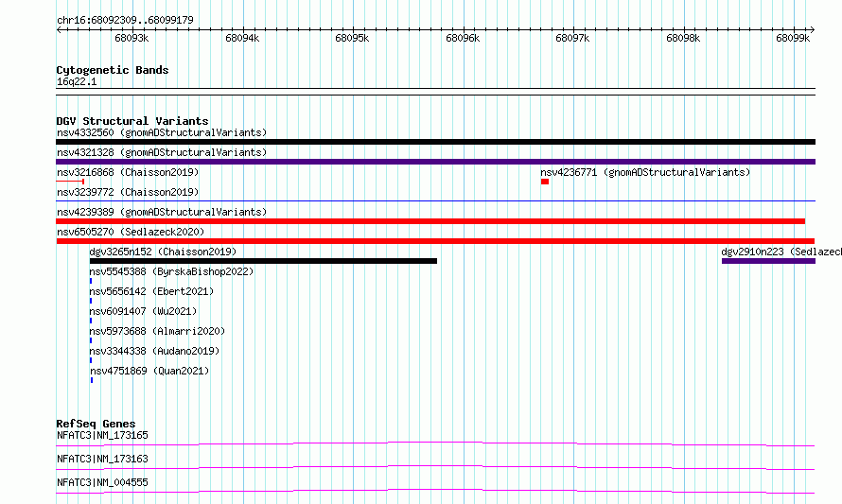
Task: Open variant dgv3265n152 (Chaisson2019) label
Action: click(163, 252)
